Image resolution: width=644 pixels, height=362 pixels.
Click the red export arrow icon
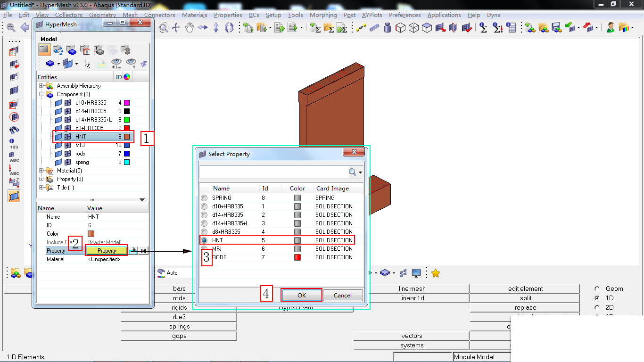[588, 28]
